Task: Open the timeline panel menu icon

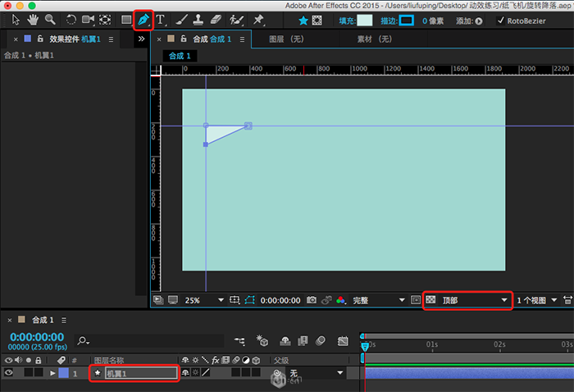Action: coord(64,321)
